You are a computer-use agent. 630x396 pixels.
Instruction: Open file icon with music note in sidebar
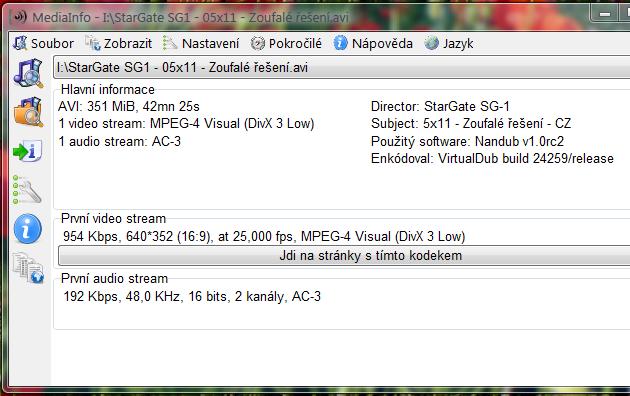click(x=28, y=73)
